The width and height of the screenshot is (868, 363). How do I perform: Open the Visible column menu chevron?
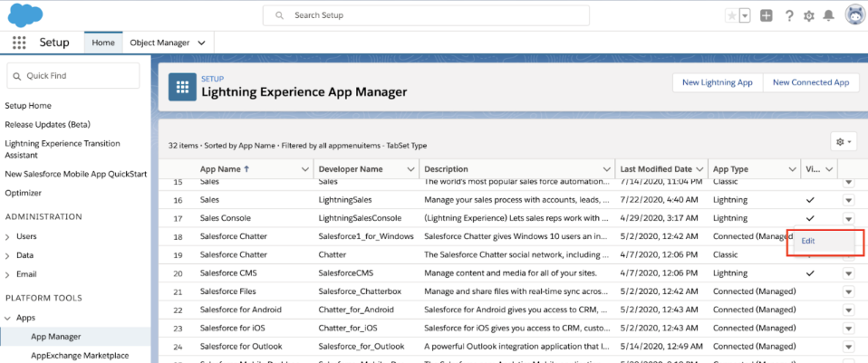829,169
